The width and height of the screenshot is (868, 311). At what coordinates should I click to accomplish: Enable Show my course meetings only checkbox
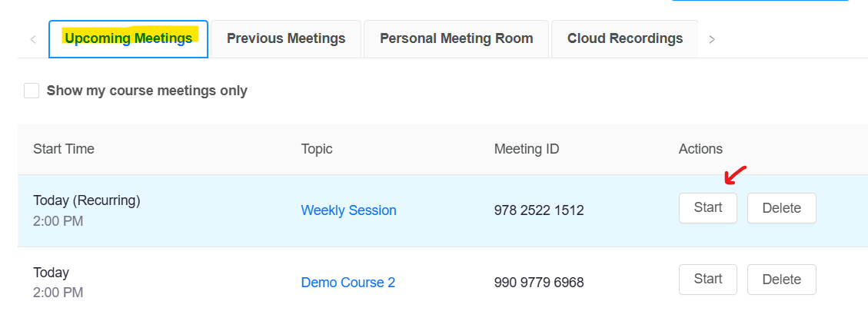pyautogui.click(x=32, y=91)
